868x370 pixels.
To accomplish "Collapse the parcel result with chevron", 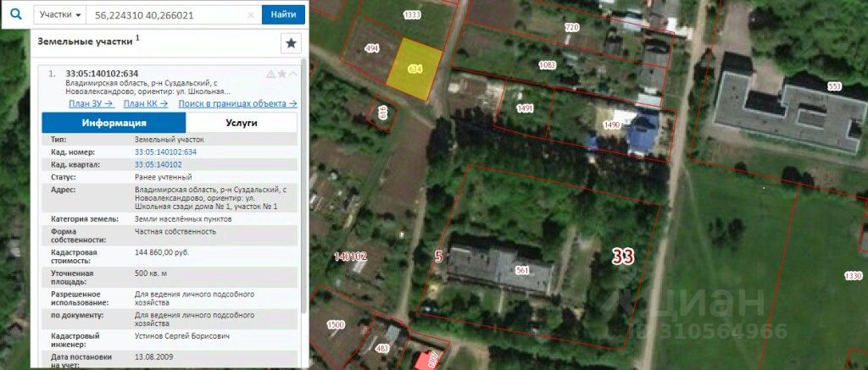I will click(292, 75).
